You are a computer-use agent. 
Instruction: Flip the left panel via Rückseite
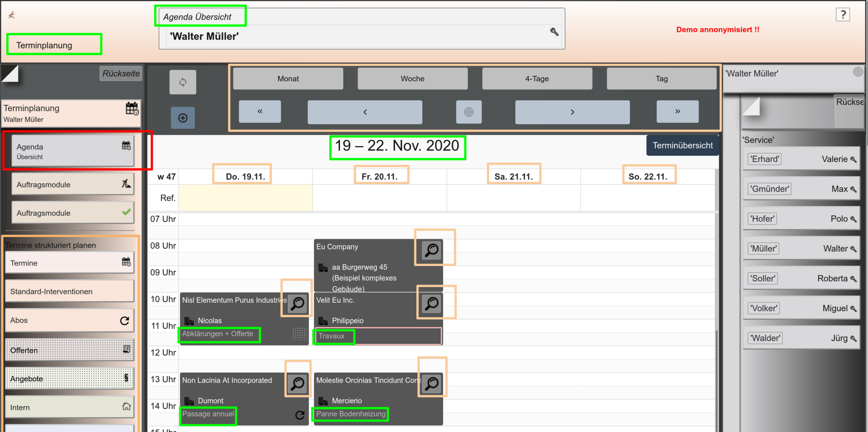coord(121,73)
